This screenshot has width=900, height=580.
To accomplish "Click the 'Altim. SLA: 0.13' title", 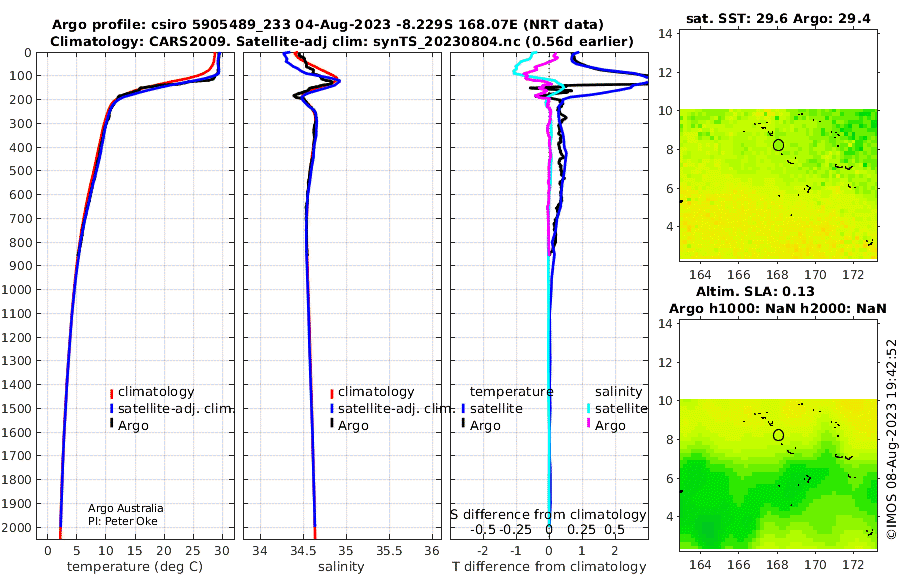I will click(x=755, y=291).
